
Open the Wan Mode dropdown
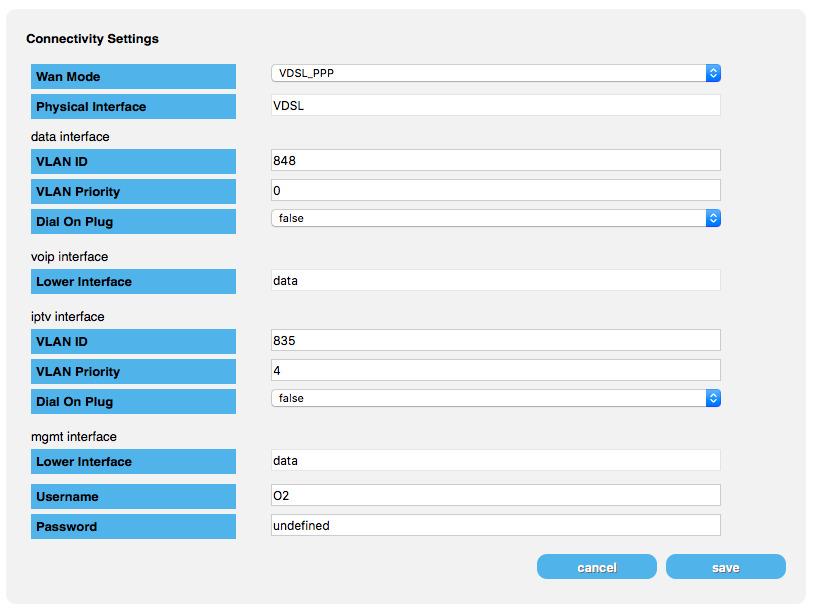[x=495, y=73]
